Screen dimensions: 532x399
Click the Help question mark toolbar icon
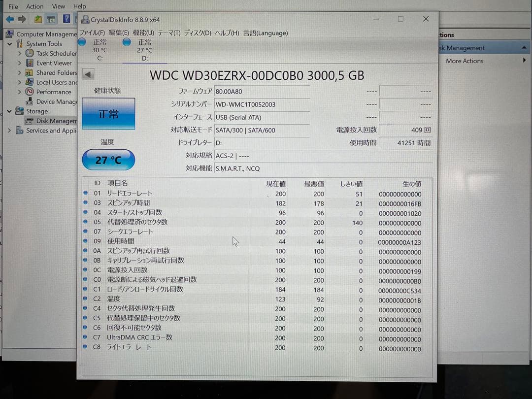(66, 19)
